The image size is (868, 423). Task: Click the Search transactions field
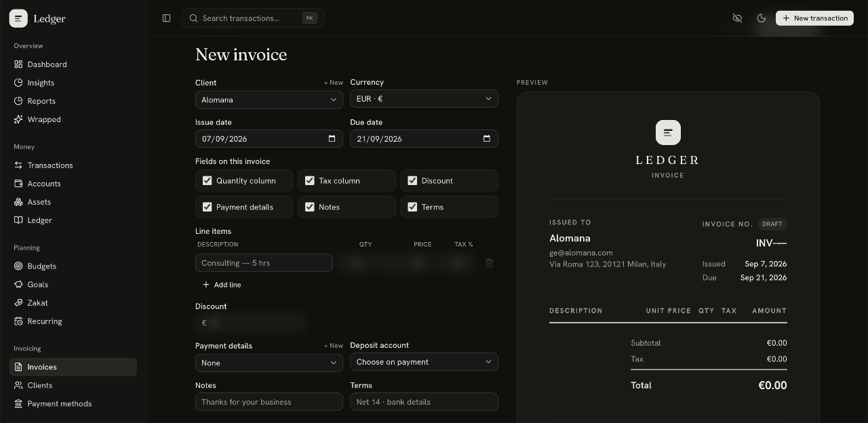point(253,18)
